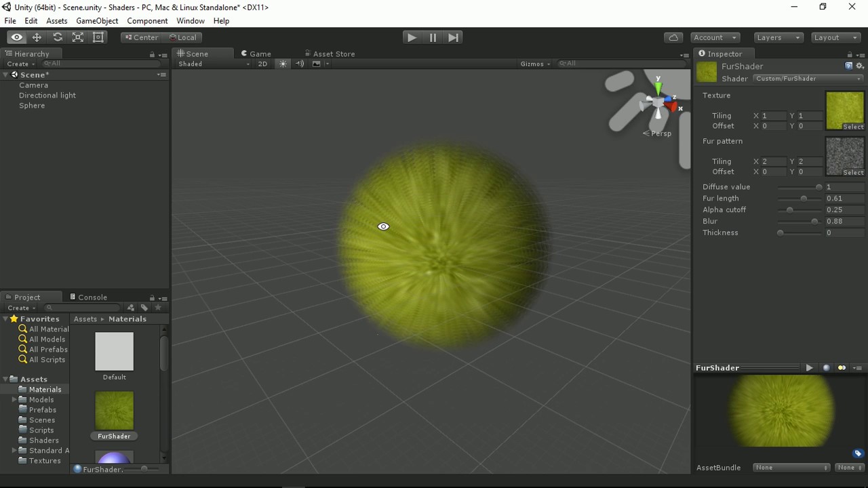Collapse the Favorites section
868x488 pixels.
[x=5, y=319]
